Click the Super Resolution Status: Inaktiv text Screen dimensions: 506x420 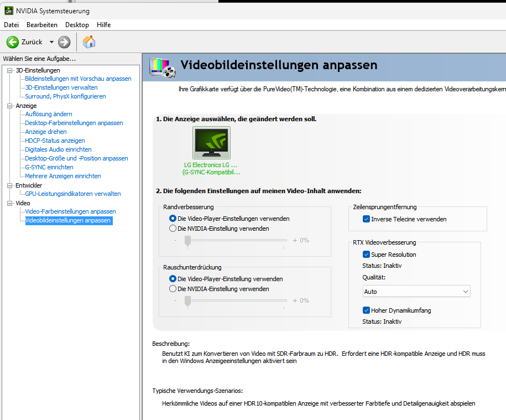[x=382, y=266]
